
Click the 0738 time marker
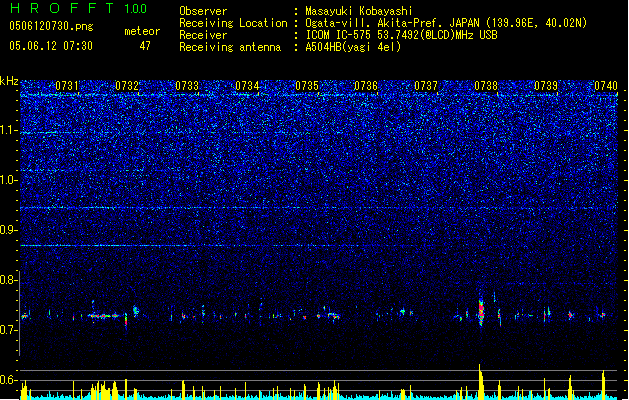(x=486, y=86)
